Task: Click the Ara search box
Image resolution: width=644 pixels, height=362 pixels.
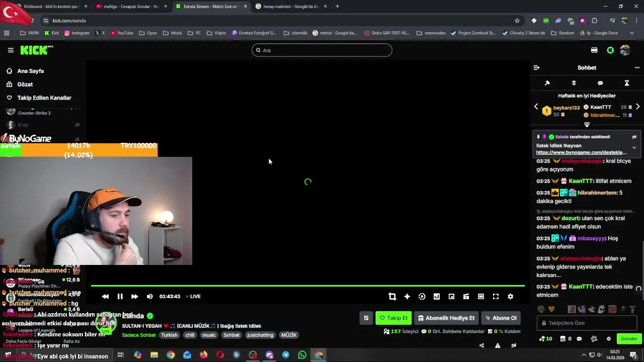Action: pyautogui.click(x=322, y=50)
